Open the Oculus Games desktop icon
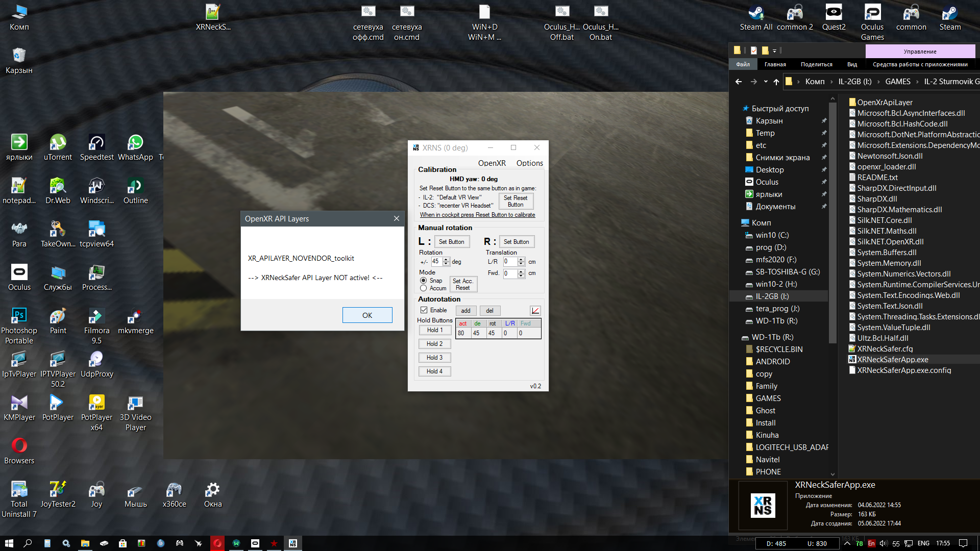The height and width of the screenshot is (551, 980). point(872,22)
